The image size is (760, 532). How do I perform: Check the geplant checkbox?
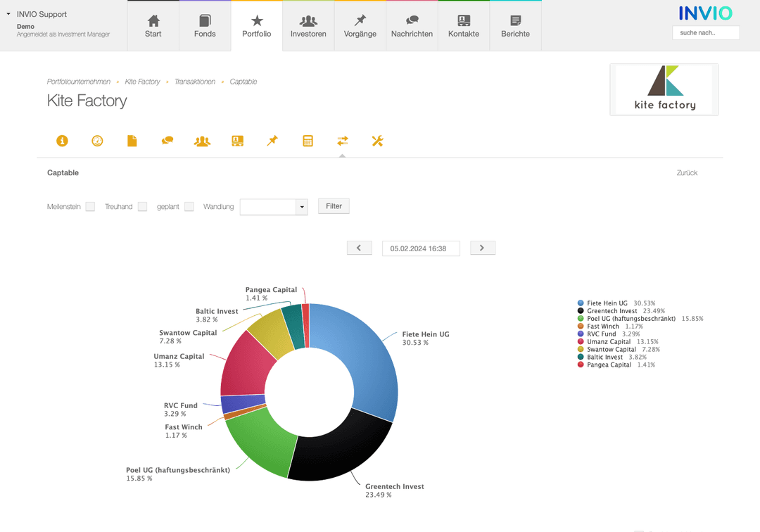tap(189, 207)
